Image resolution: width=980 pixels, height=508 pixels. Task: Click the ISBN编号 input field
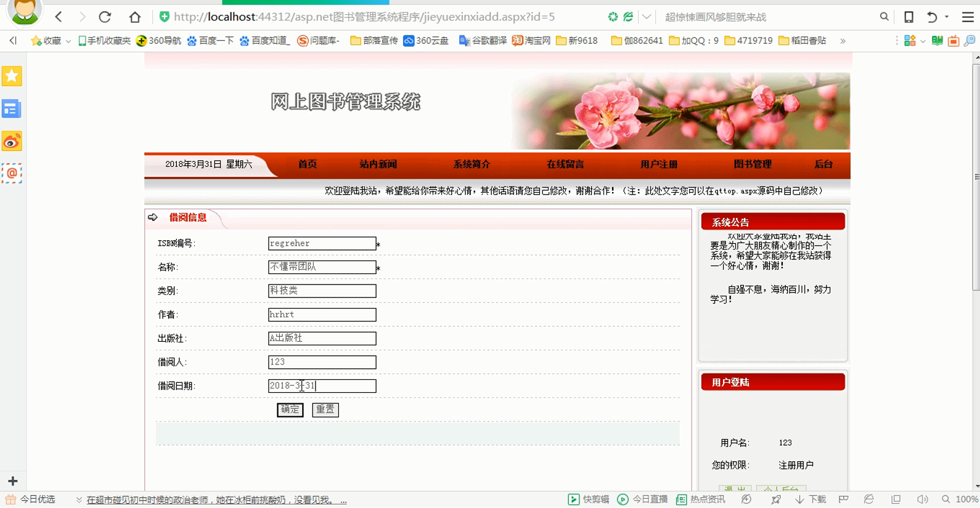tap(322, 243)
